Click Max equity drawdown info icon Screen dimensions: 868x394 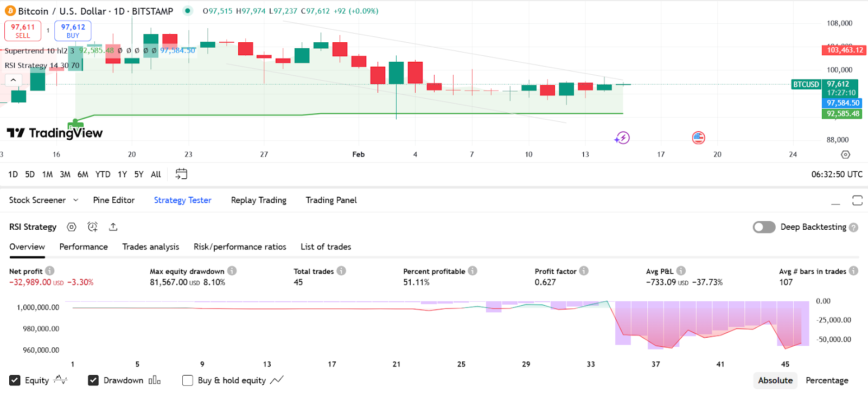pyautogui.click(x=232, y=270)
